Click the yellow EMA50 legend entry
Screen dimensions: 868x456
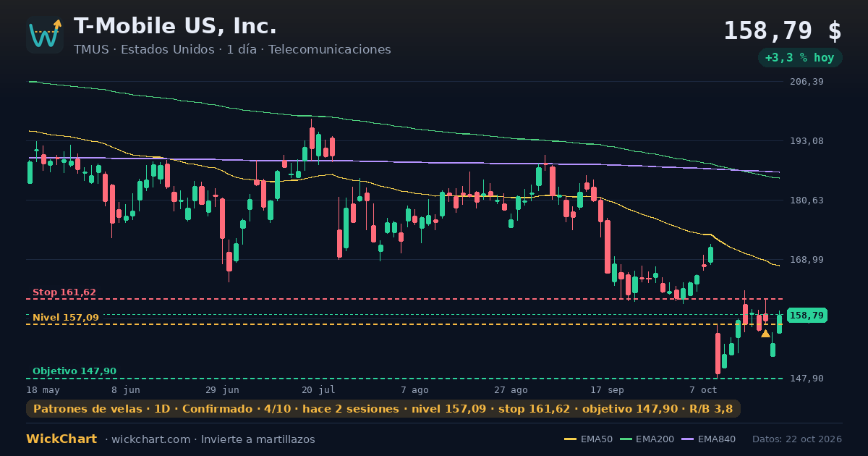tap(588, 439)
